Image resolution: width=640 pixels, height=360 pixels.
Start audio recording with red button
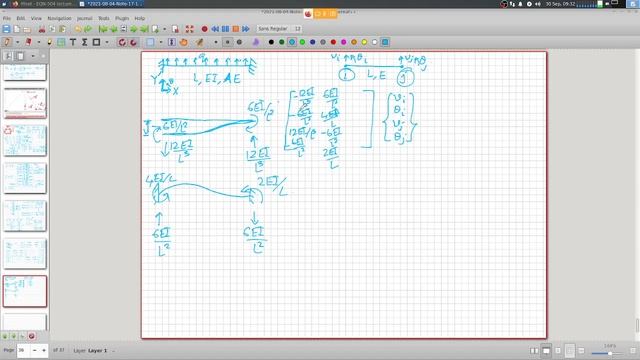pos(204,29)
